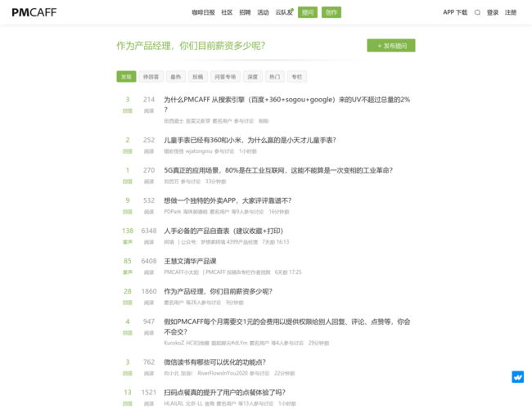Switch to the 热门 tab
The width and height of the screenshot is (532, 409).
[x=275, y=77]
